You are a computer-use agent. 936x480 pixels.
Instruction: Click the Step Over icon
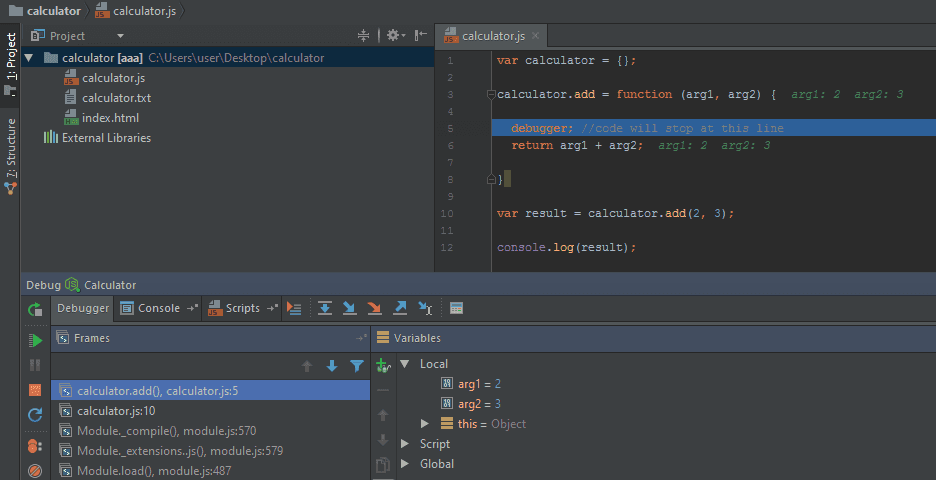point(325,308)
